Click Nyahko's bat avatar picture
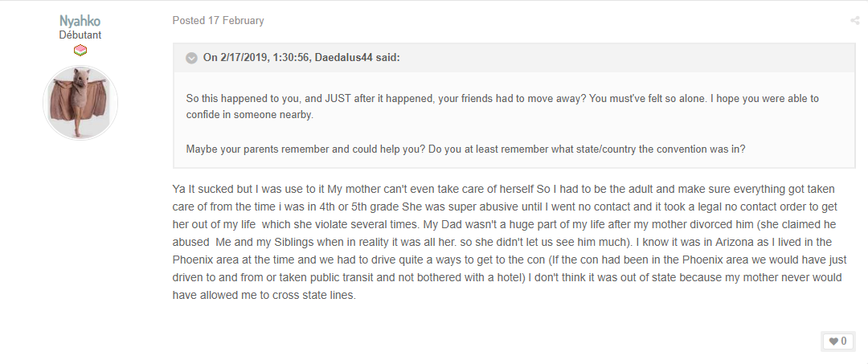 coord(80,102)
